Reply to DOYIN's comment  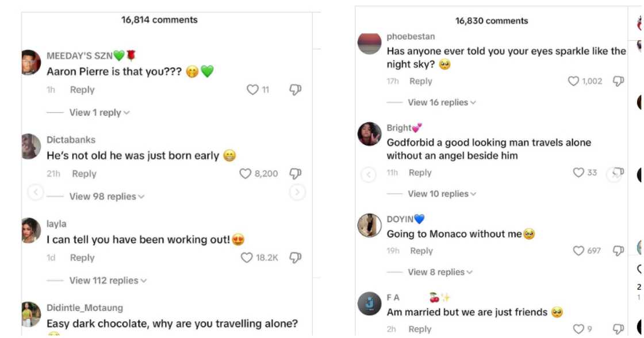(421, 251)
